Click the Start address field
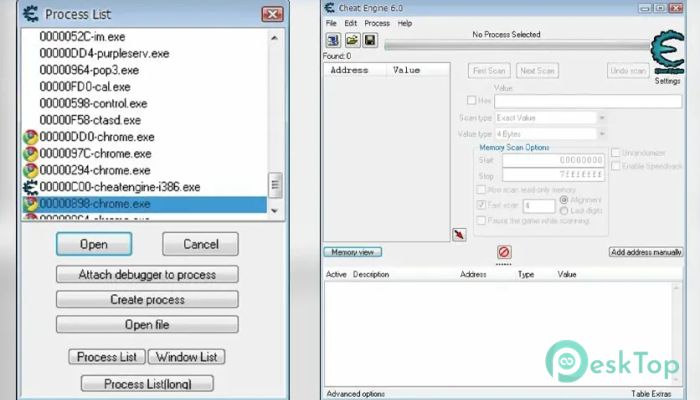The image size is (700, 400). [554, 160]
